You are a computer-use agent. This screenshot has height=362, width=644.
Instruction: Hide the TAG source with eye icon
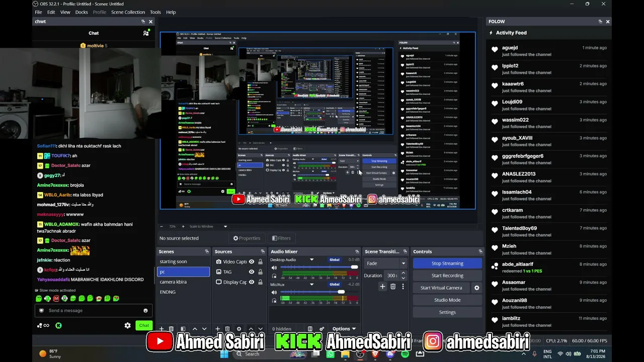[x=252, y=272]
